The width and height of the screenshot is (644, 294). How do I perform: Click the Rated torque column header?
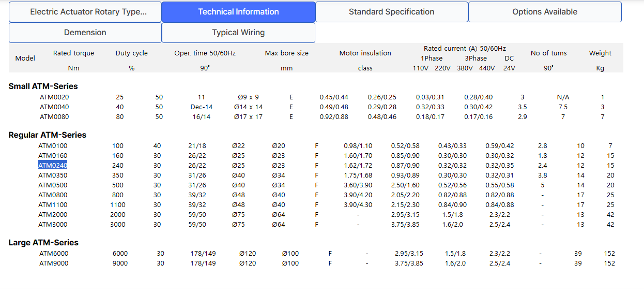[74, 53]
